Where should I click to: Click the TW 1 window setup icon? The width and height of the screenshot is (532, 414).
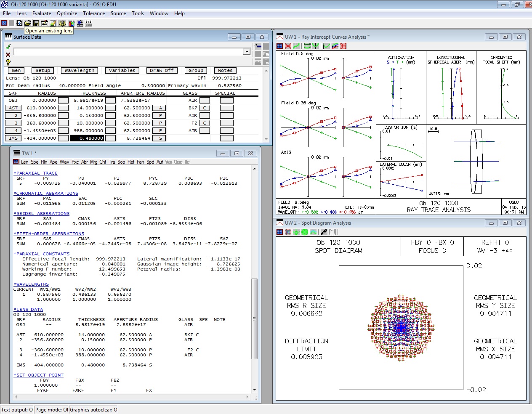click(x=16, y=162)
